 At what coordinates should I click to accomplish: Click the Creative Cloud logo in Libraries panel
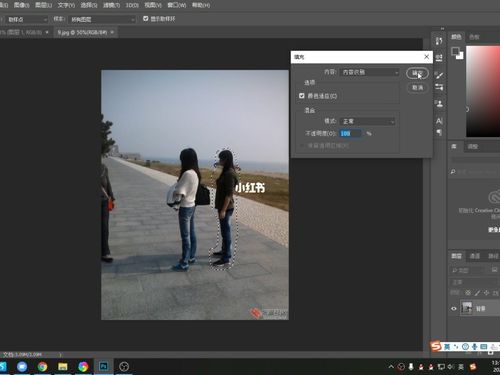pyautogui.click(x=494, y=197)
